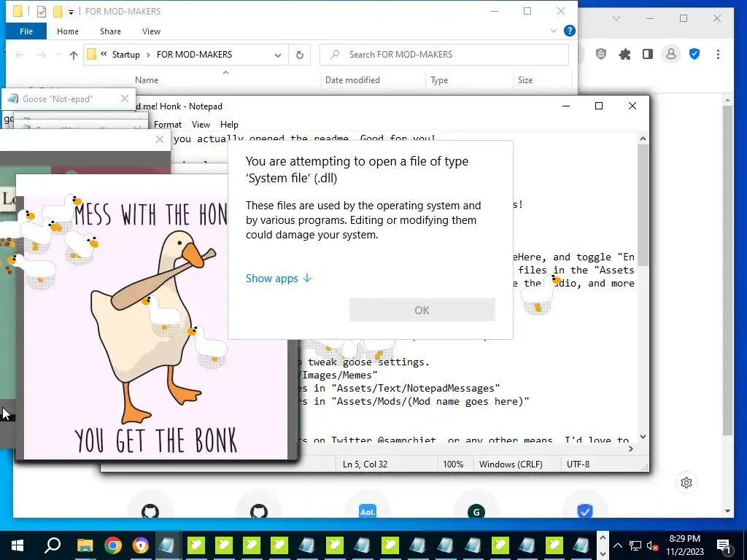Open the quick access toolbar customize dropdown

click(x=71, y=12)
